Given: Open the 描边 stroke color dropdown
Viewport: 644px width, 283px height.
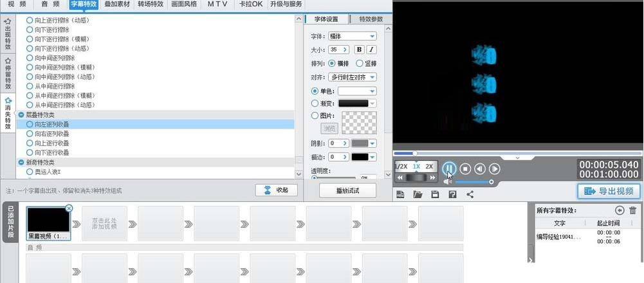Looking at the screenshot, I should coord(372,157).
